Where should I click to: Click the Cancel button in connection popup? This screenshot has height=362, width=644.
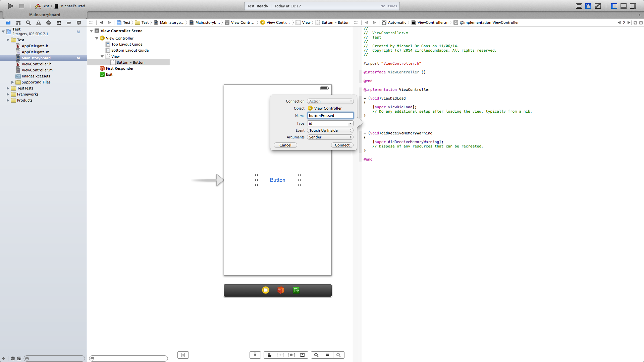(x=285, y=145)
